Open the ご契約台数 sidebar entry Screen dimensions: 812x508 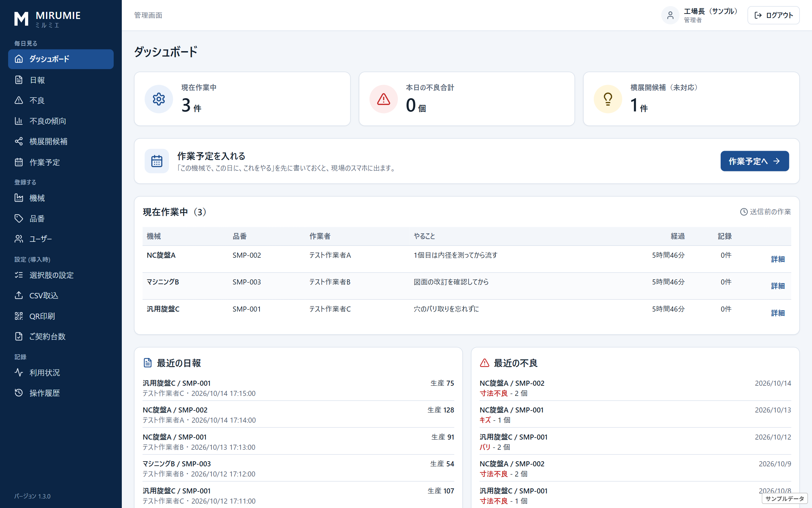(61, 336)
